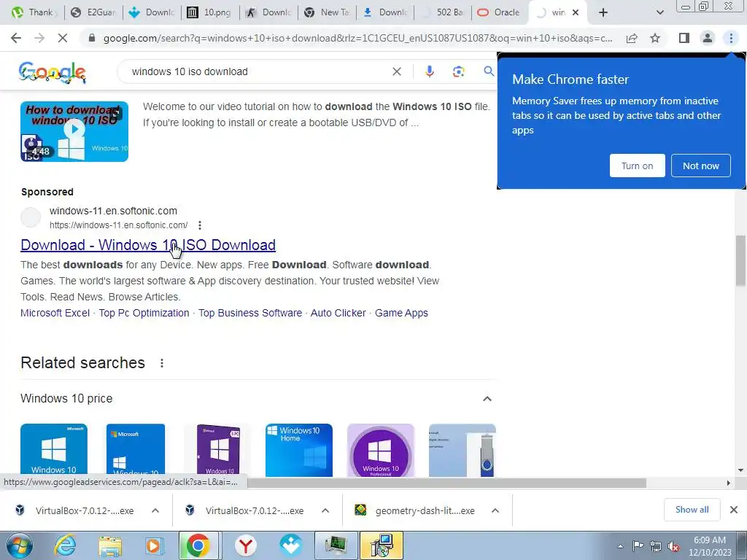Image resolution: width=747 pixels, height=560 pixels.
Task: Open the taskbar clock showing 6:09 AM
Action: (710, 546)
